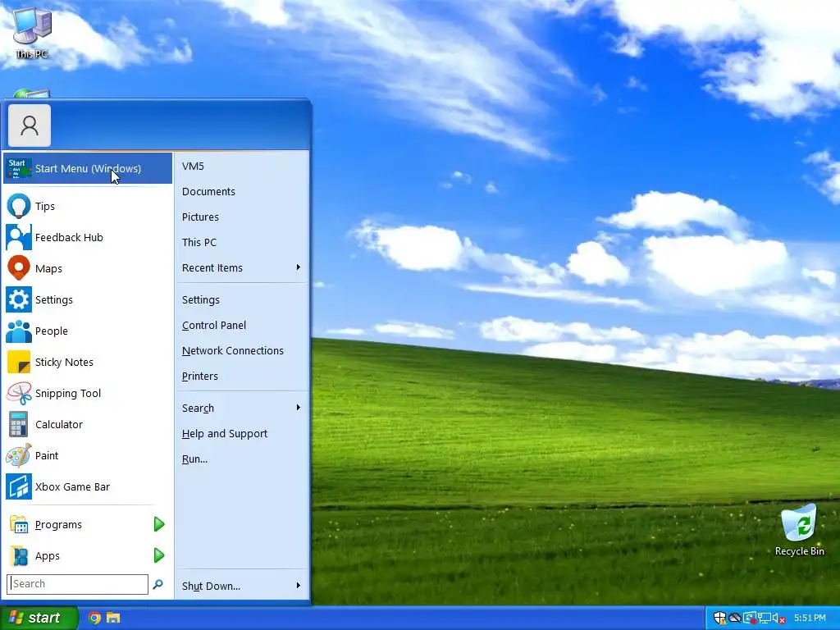Launch Sticky Notes icon
840x630 pixels.
click(18, 362)
